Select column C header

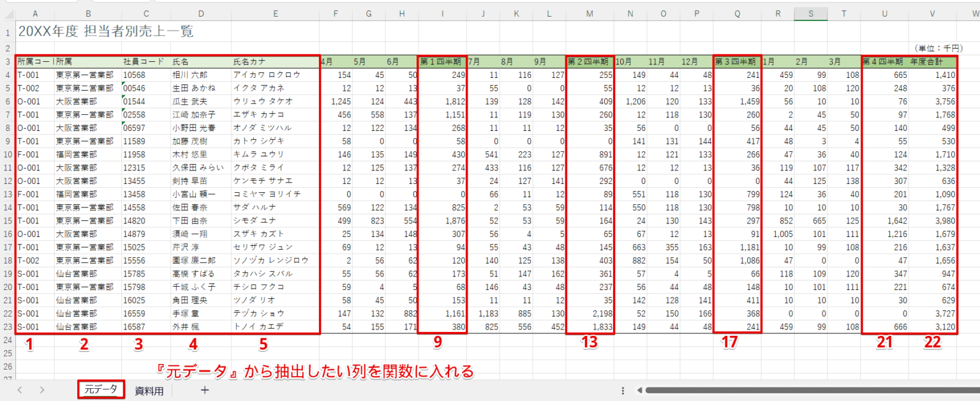[x=146, y=13]
